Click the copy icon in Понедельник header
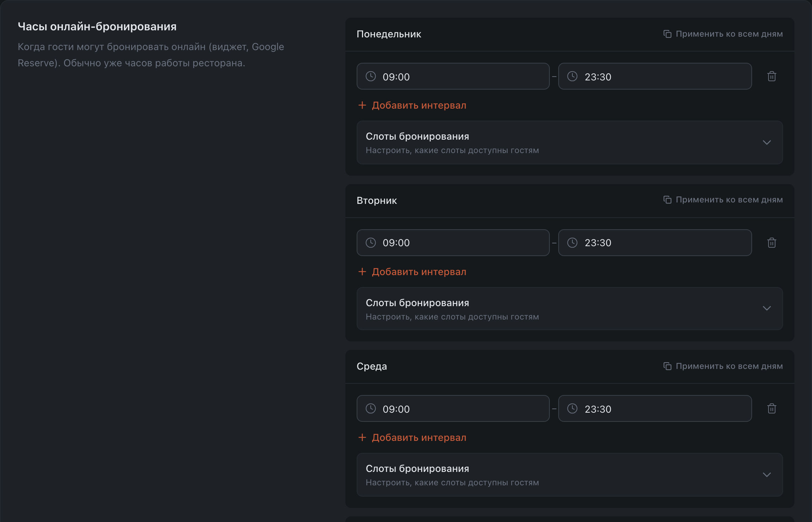 667,34
